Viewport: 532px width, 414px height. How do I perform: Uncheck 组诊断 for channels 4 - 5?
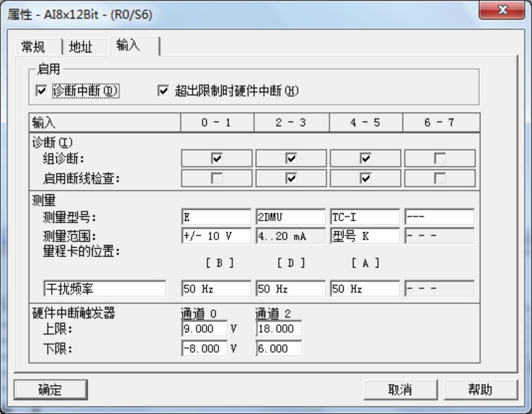coord(365,158)
